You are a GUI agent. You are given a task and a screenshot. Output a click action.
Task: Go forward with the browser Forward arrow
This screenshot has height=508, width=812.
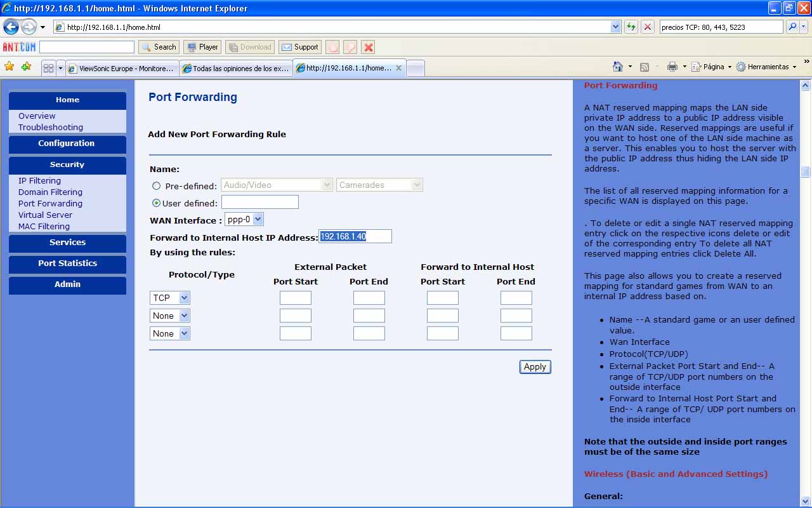pyautogui.click(x=29, y=27)
